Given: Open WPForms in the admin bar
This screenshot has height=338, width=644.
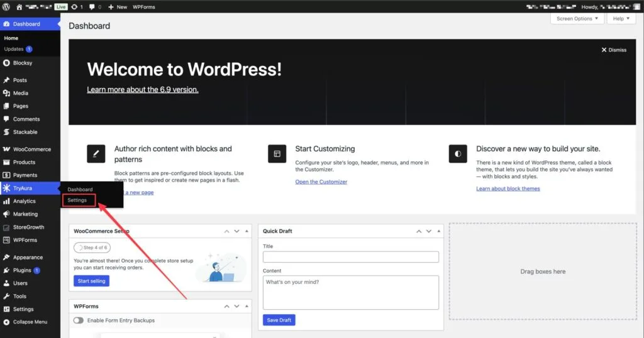Looking at the screenshot, I should tap(144, 6).
